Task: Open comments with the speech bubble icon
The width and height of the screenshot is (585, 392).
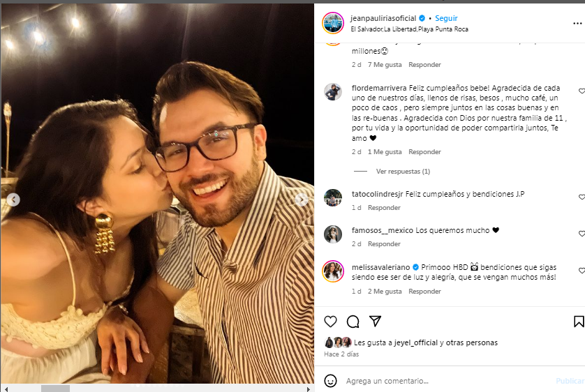Action: [x=353, y=322]
